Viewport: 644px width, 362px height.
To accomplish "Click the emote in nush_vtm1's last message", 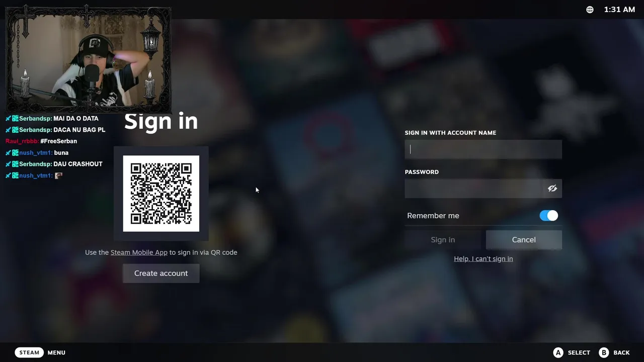I will click(58, 175).
